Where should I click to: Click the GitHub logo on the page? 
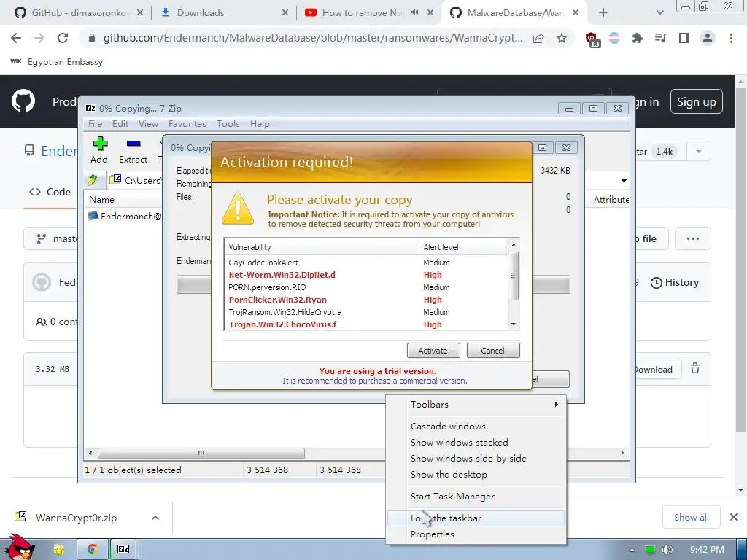pyautogui.click(x=23, y=101)
